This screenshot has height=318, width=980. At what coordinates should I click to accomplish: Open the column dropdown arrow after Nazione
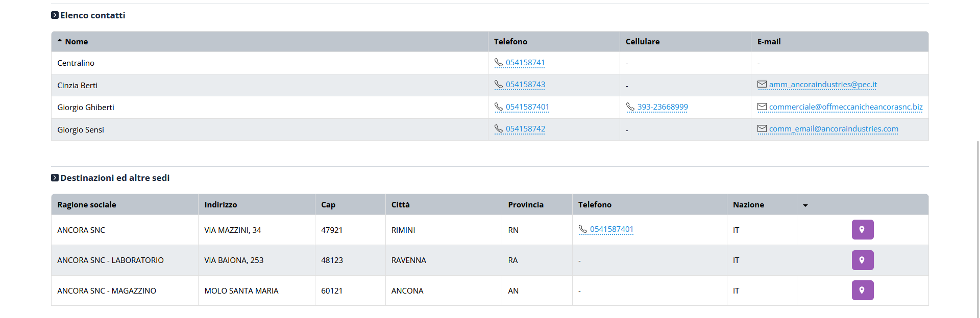[x=805, y=205]
